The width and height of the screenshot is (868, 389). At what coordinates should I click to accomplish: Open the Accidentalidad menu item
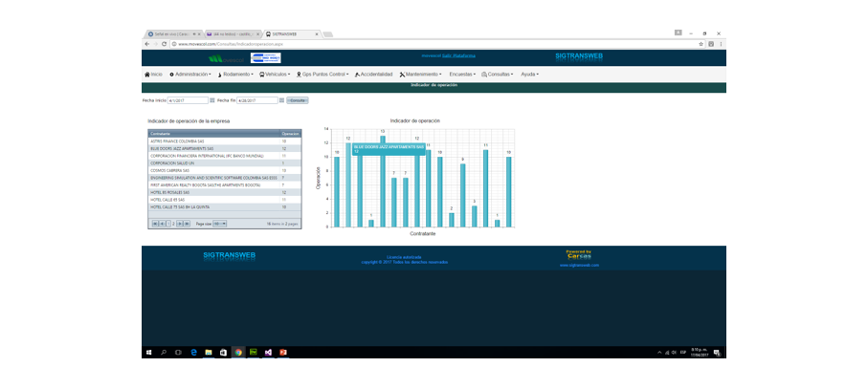[373, 74]
